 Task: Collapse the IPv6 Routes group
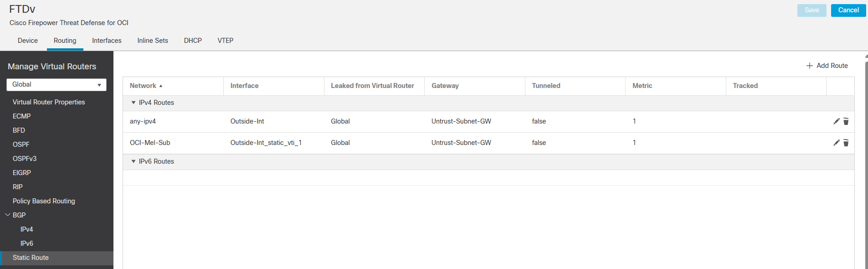pos(134,161)
